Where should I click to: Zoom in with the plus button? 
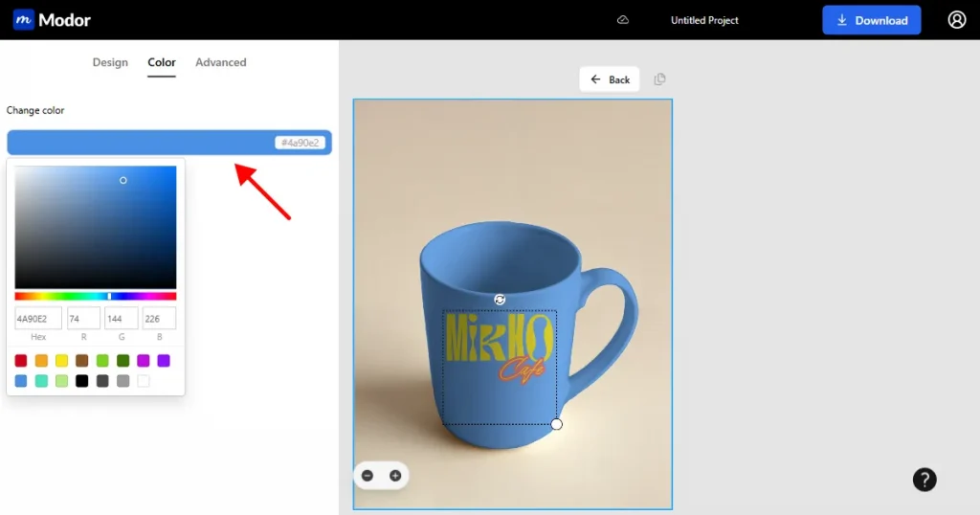point(395,476)
